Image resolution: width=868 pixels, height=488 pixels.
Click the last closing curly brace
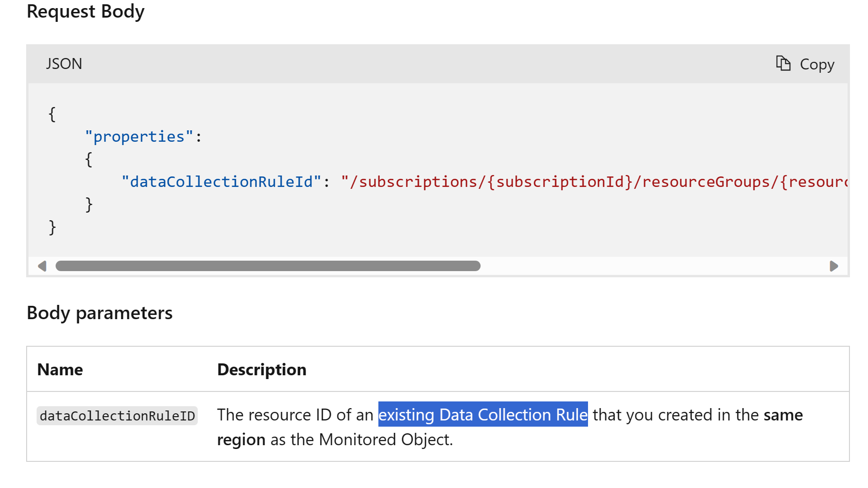pyautogui.click(x=52, y=227)
